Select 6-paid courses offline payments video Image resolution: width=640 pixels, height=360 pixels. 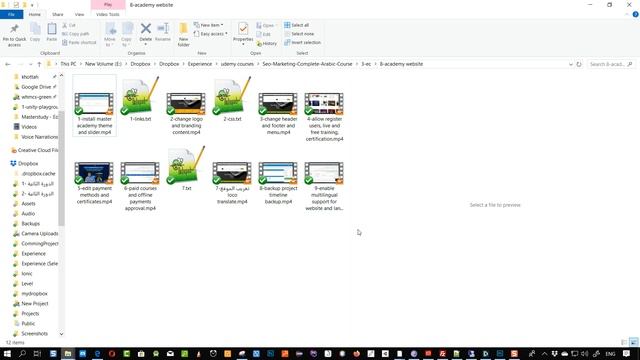(x=140, y=186)
